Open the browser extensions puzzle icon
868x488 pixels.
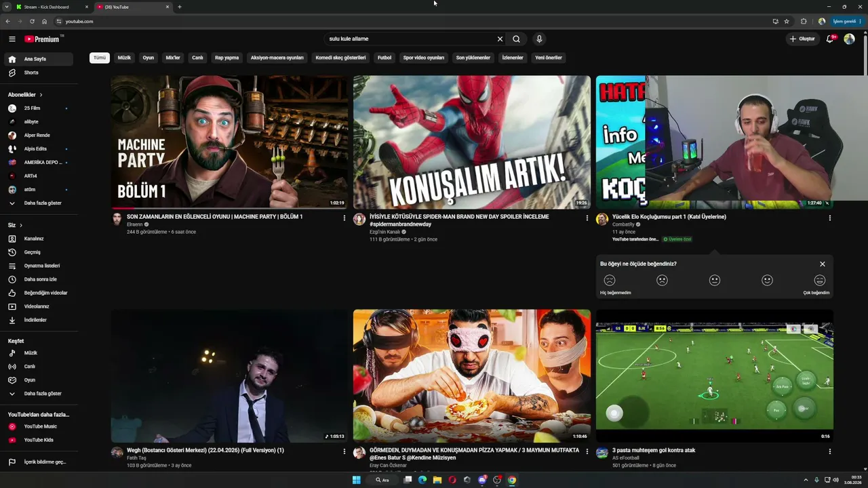pos(804,22)
